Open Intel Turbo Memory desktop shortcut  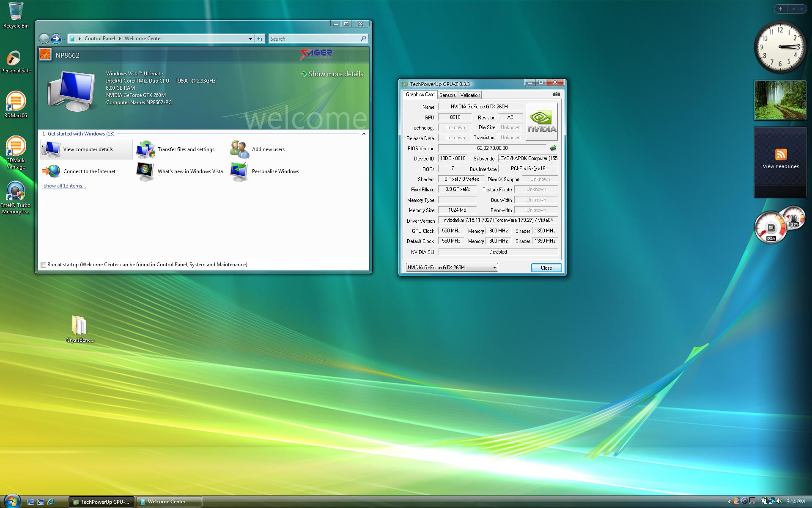(16, 198)
